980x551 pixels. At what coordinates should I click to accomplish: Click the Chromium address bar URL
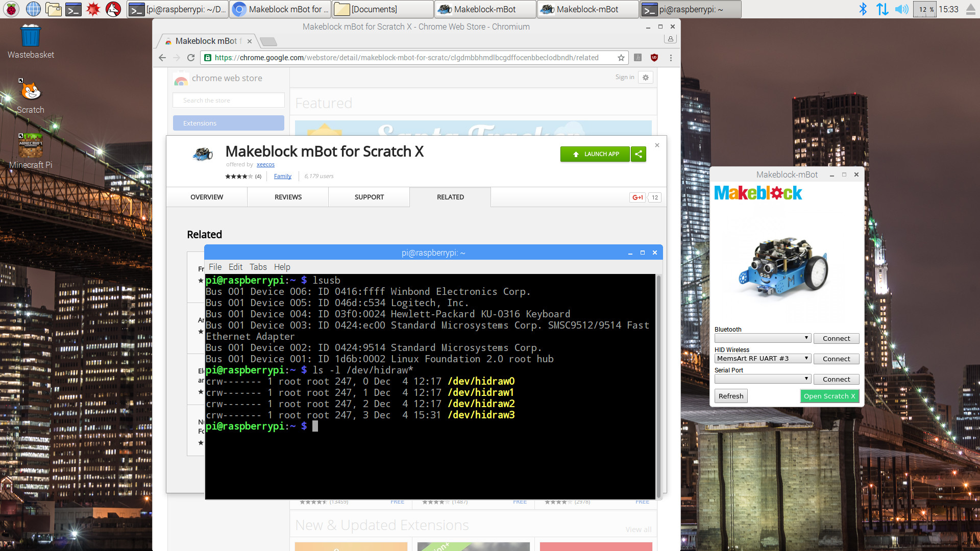[406, 58]
